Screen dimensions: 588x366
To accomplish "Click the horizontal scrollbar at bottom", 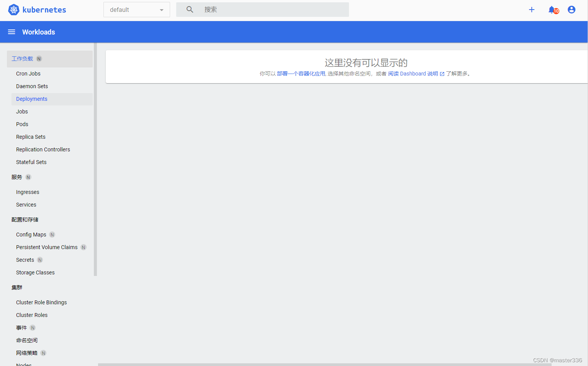I will coord(325,364).
